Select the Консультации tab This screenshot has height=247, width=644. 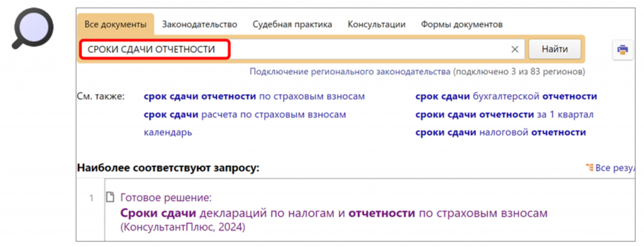377,25
